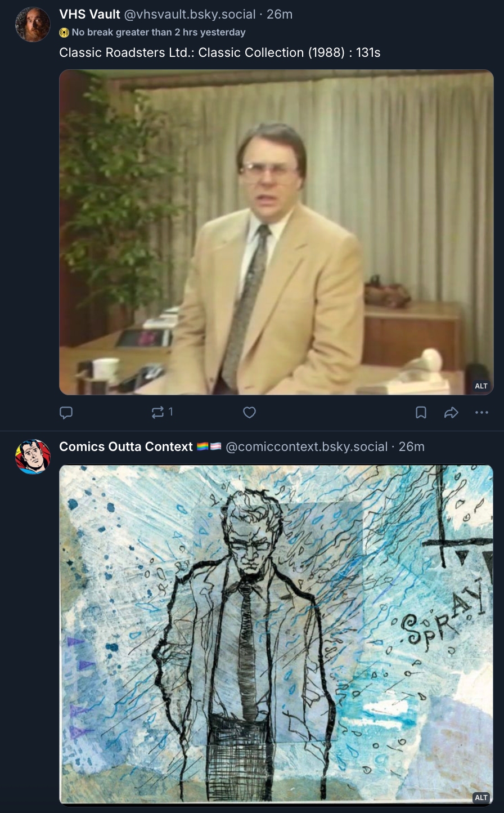Open @comiccontext.bsky.social handle link
Image resolution: width=504 pixels, height=813 pixels.
click(x=307, y=446)
